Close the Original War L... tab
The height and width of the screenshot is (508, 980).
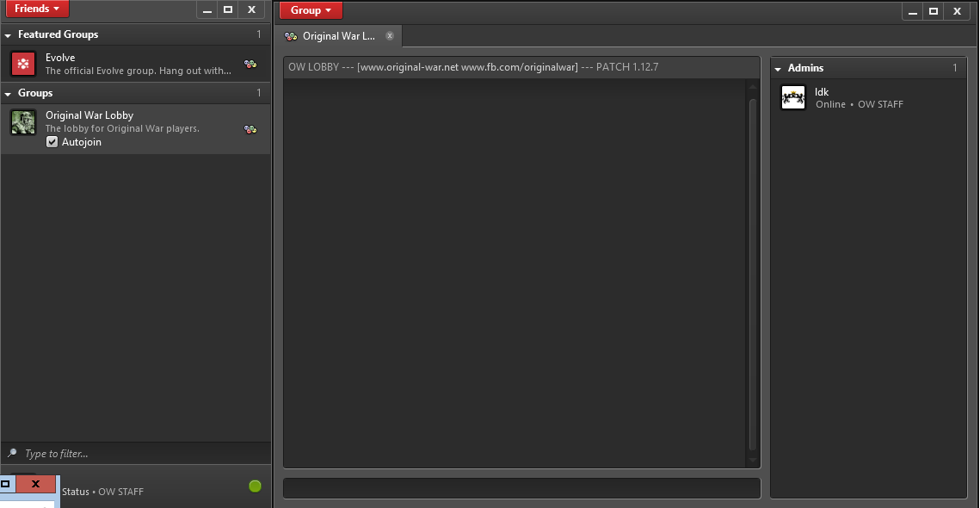pos(390,35)
